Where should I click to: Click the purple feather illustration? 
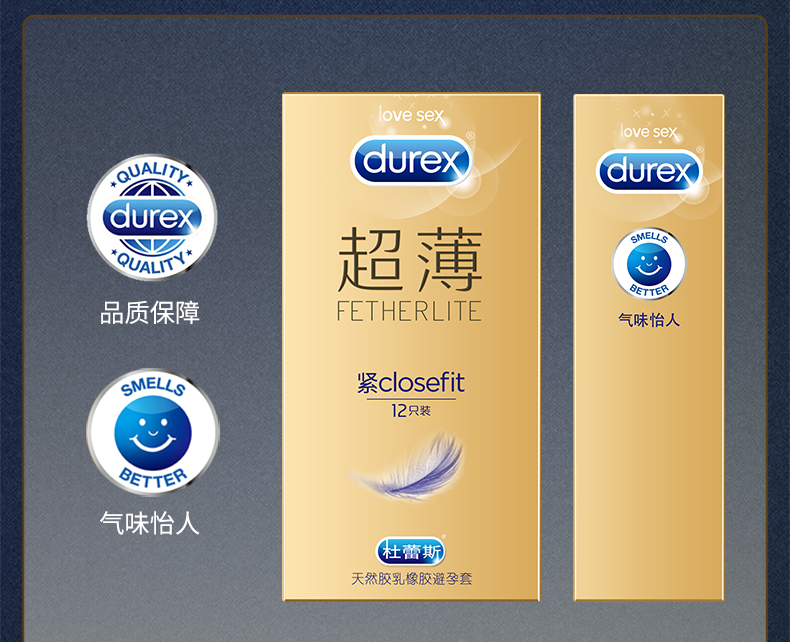click(408, 466)
